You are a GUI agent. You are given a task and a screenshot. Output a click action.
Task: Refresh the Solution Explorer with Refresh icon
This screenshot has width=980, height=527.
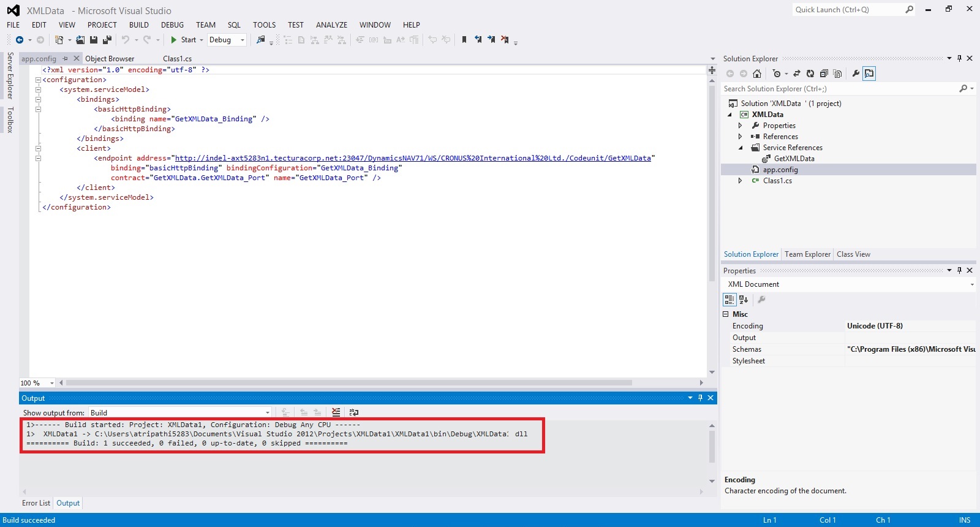point(810,74)
